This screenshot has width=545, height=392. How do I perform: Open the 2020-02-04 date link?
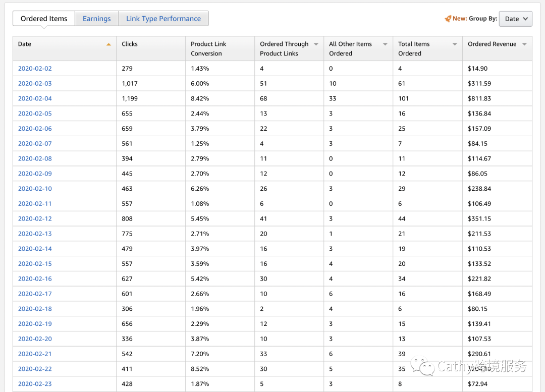[35, 98]
